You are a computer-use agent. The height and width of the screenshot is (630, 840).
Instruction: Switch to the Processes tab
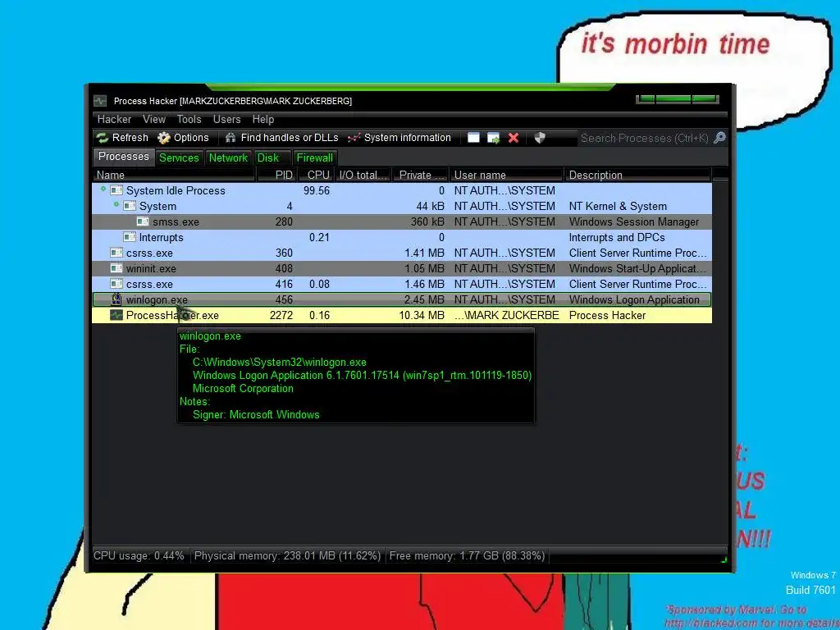click(x=124, y=157)
